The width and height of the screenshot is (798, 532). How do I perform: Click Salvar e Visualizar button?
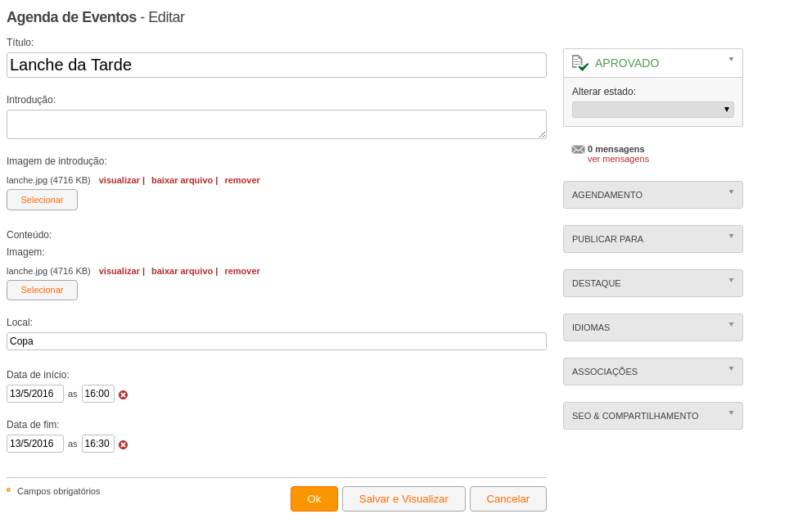tap(404, 499)
